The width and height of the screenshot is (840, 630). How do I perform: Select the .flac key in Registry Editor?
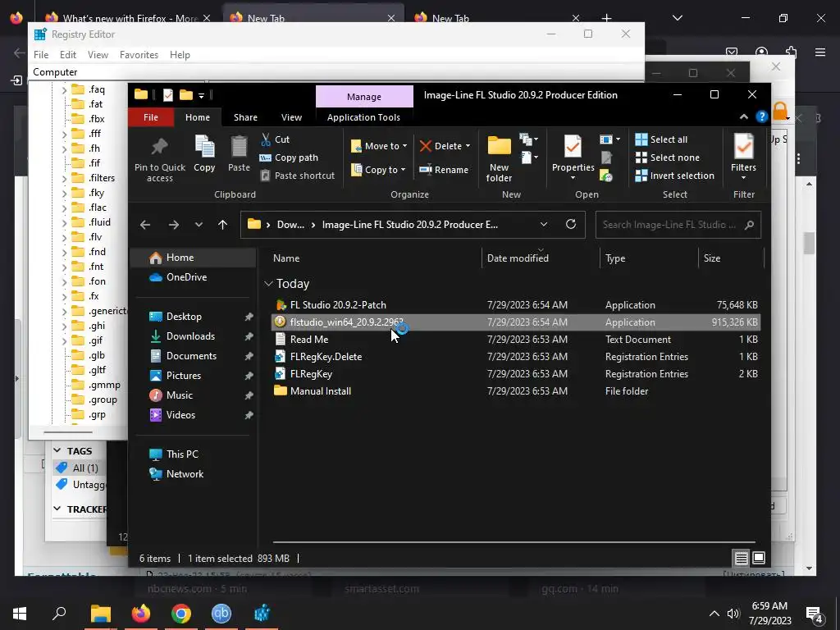pos(97,208)
